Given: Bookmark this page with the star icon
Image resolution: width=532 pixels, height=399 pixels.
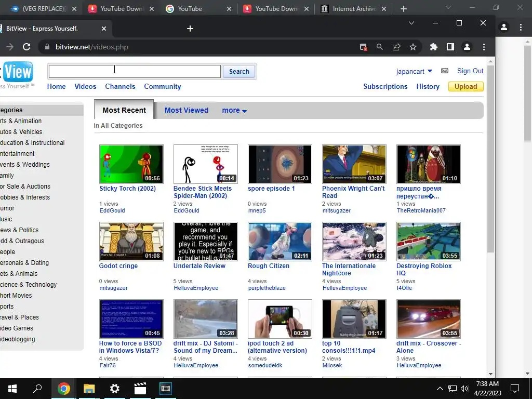Looking at the screenshot, I should coord(413,47).
